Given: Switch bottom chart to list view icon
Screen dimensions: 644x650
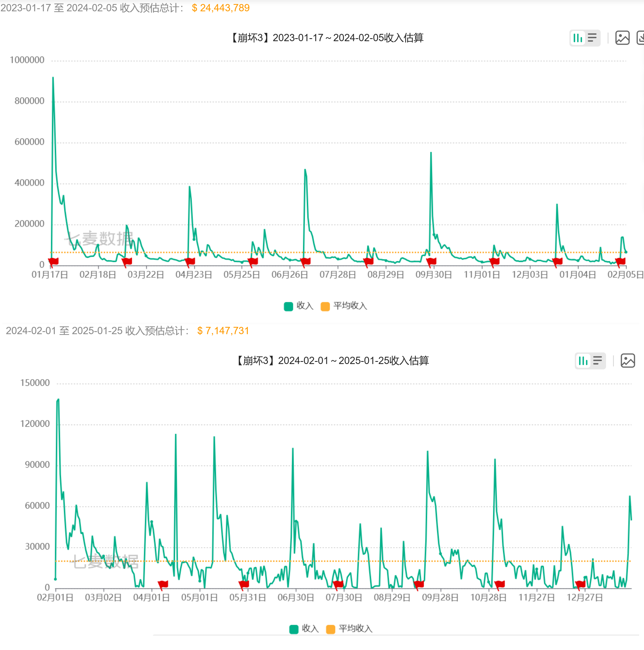Looking at the screenshot, I should 597,361.
